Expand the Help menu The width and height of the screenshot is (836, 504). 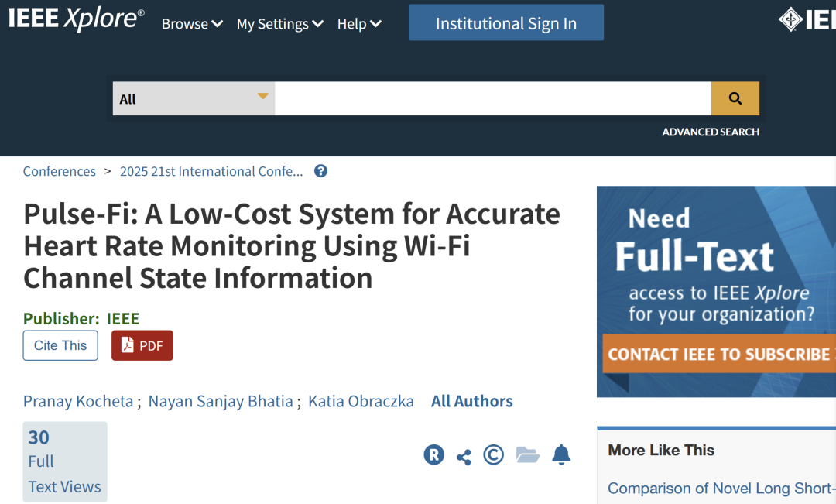[x=359, y=24]
